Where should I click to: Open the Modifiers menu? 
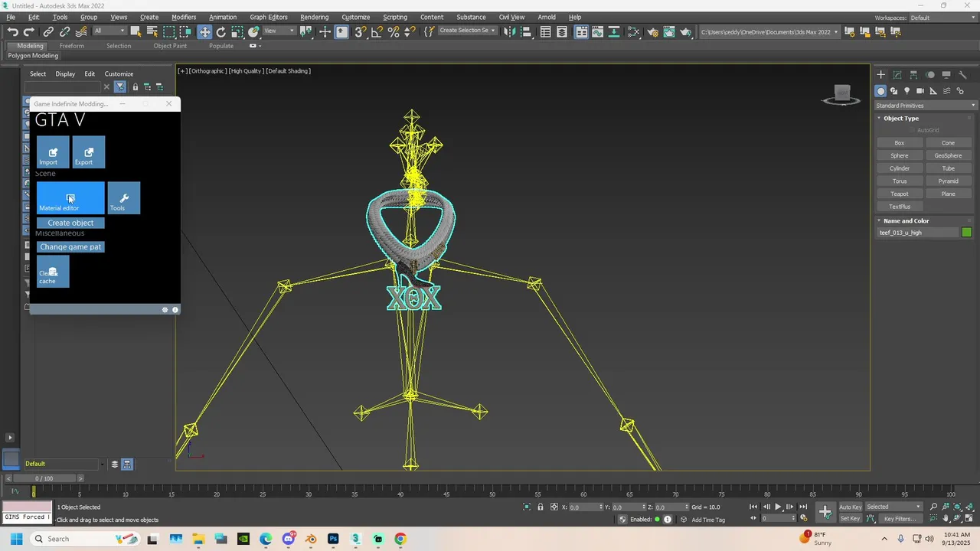(x=184, y=17)
